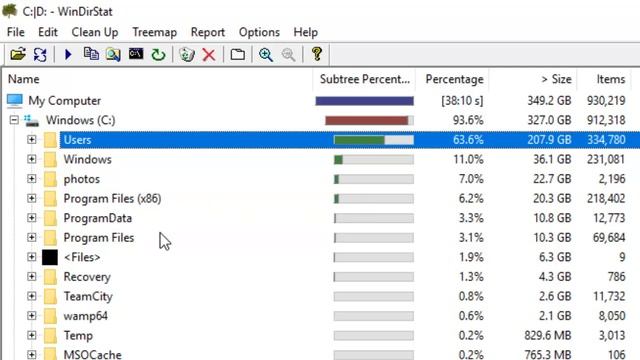Sort by the Size column header
The height and width of the screenshot is (360, 640).
point(533,79)
